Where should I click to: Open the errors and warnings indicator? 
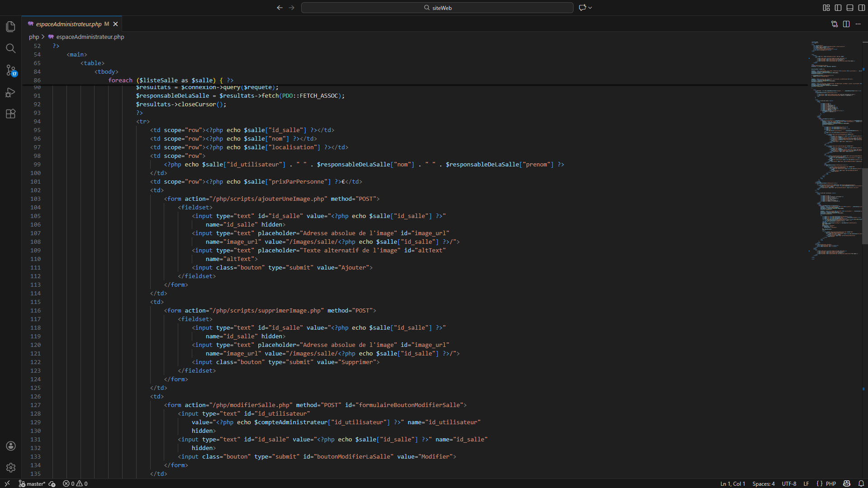point(75,483)
